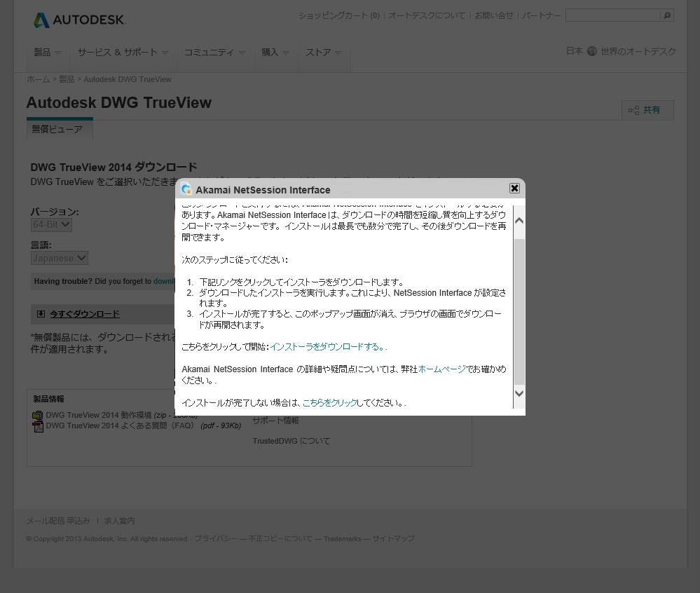Open the 購入 menu
Viewport: 700px width, 593px height.
click(x=275, y=53)
